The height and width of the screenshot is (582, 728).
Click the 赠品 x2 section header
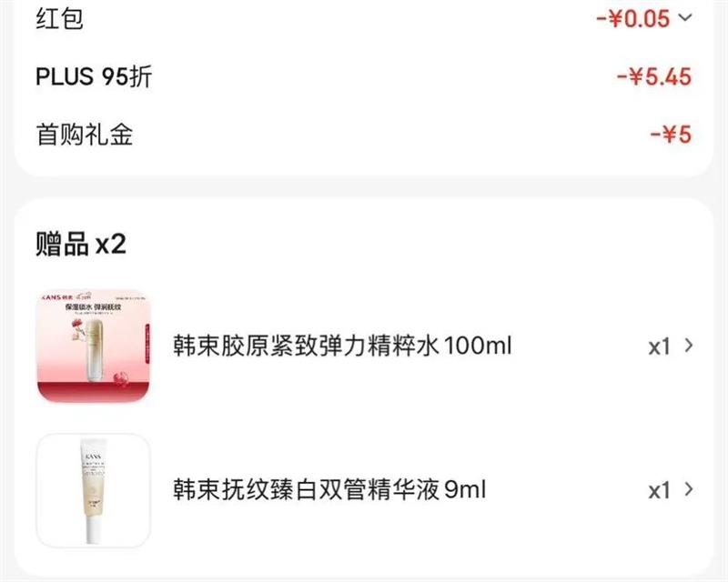pyautogui.click(x=81, y=244)
